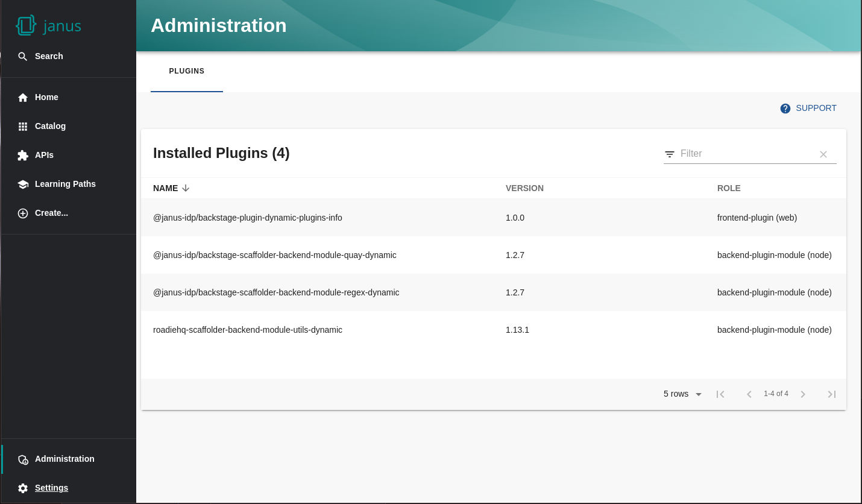
Task: Click the Administration sidebar icon
Action: click(x=23, y=459)
